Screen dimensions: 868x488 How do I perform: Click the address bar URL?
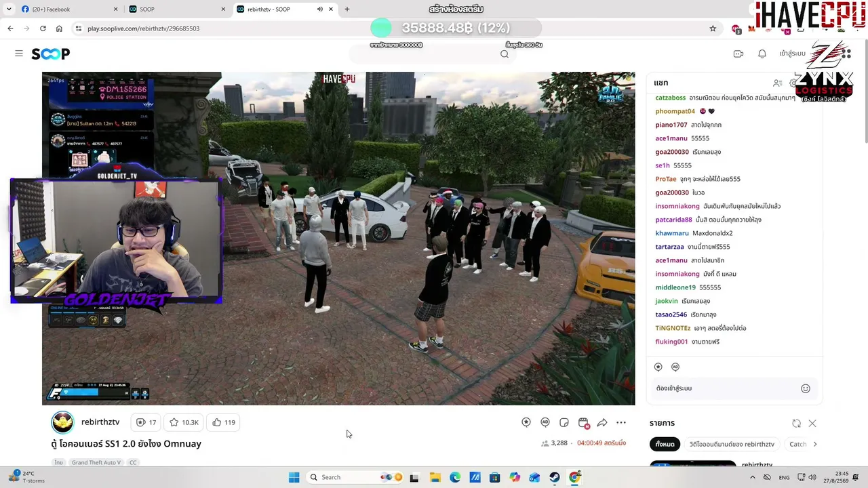(x=143, y=28)
